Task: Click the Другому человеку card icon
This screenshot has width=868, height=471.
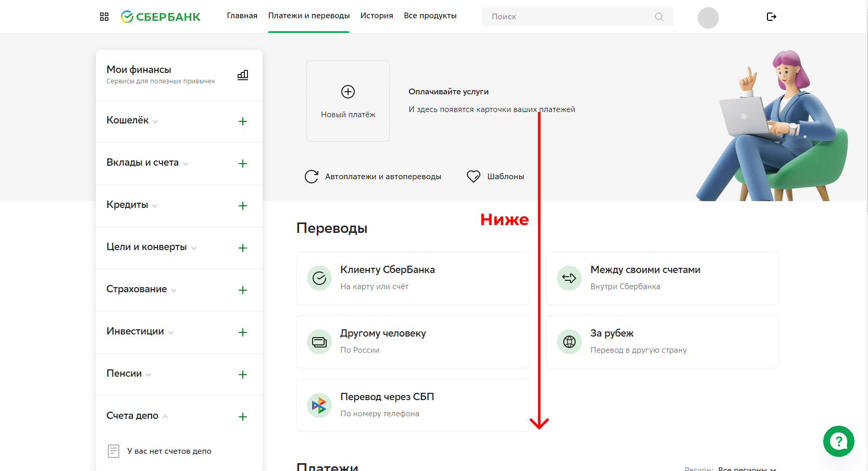Action: click(x=319, y=342)
